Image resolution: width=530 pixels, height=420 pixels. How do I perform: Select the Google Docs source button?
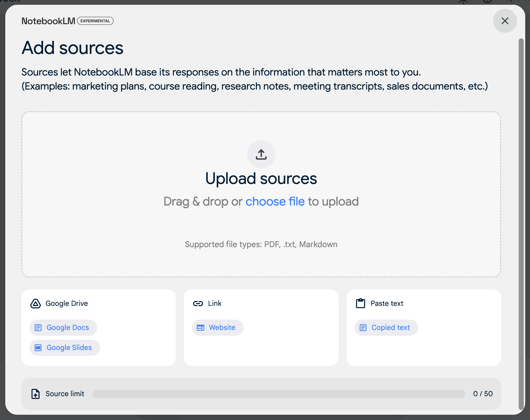point(63,328)
